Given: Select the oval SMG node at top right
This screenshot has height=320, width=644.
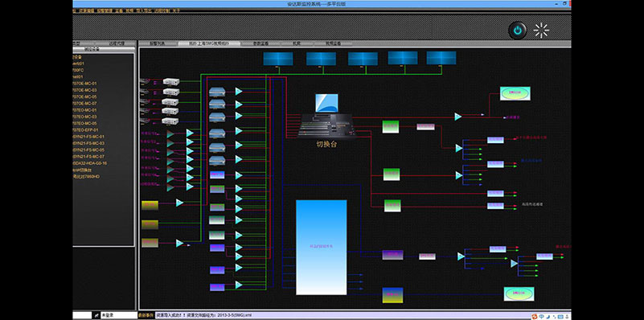Looking at the screenshot, I should tap(515, 93).
